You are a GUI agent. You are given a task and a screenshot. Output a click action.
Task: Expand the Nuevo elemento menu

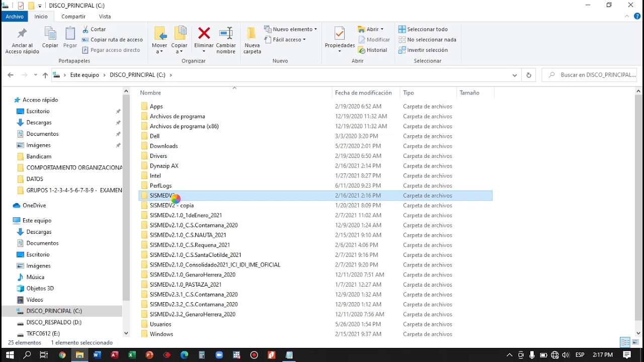pos(291,29)
